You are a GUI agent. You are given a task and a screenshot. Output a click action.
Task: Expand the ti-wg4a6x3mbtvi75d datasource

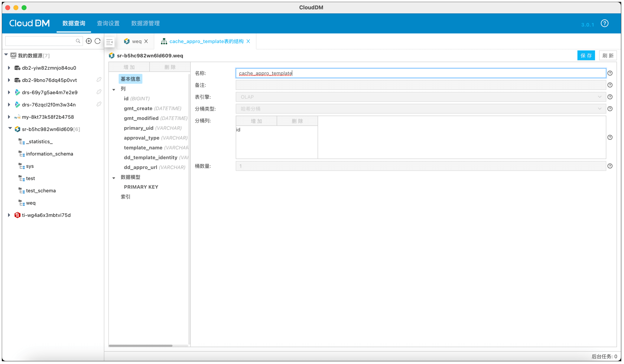pyautogui.click(x=9, y=215)
